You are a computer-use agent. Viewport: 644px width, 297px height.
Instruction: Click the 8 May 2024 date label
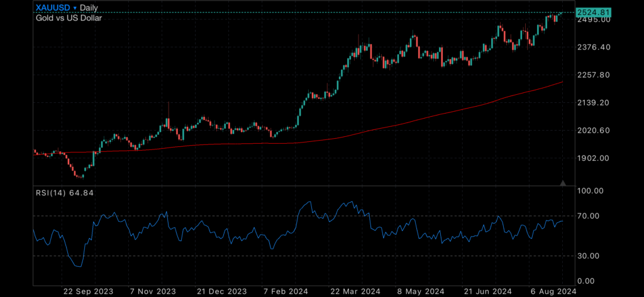coord(421,291)
